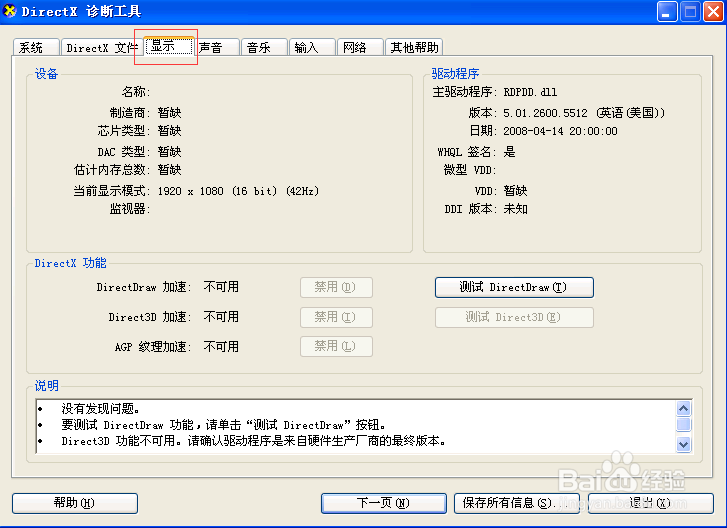Image resolution: width=727 pixels, height=528 pixels.
Task: Open the DirectX 文件 tab
Action: pos(102,47)
